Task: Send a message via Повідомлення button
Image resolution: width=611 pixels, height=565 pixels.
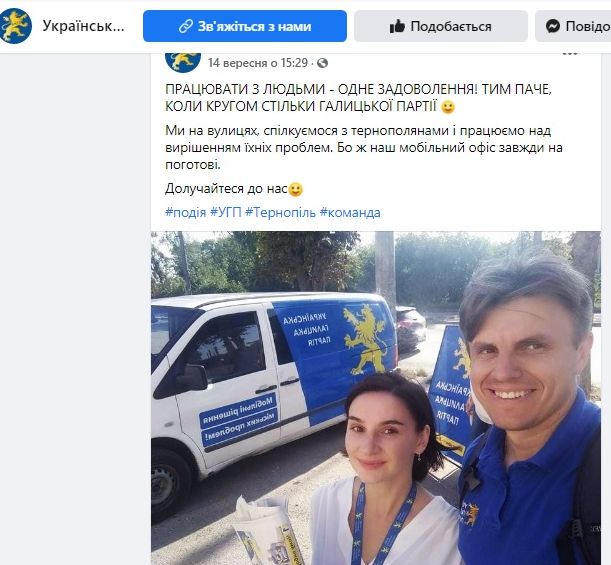Action: point(573,26)
